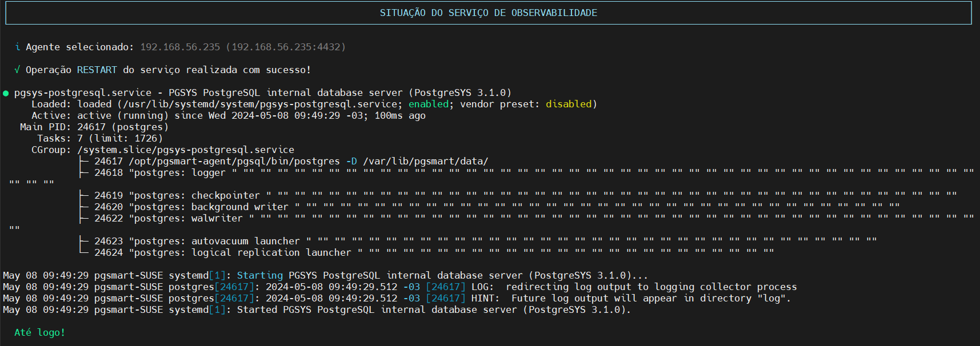
Task: Click the pgsys-postgresql.service unit name in first status line
Action: (83, 92)
